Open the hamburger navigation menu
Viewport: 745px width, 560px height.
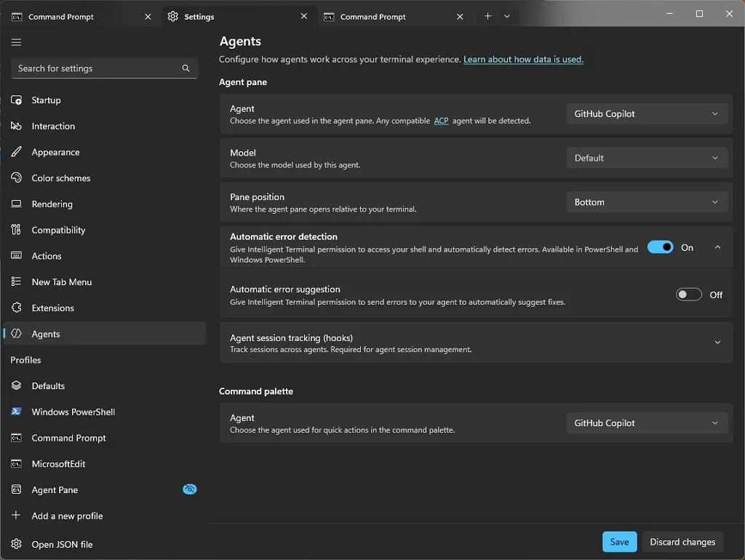pos(16,42)
